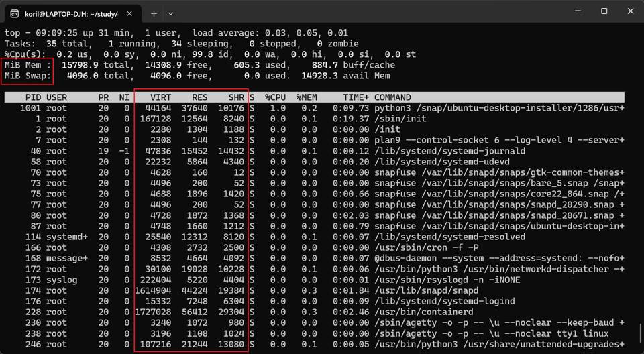644x354 pixels.
Task: Open a new tab with the plus button
Action: (x=154, y=13)
